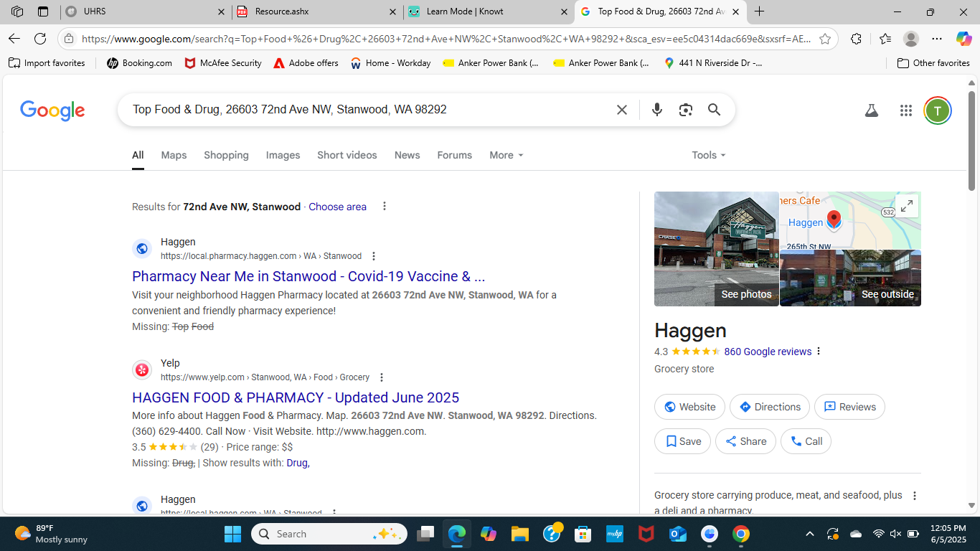Open Edge Copilot sidebar
Viewport: 980px width, 551px height.
click(963, 39)
